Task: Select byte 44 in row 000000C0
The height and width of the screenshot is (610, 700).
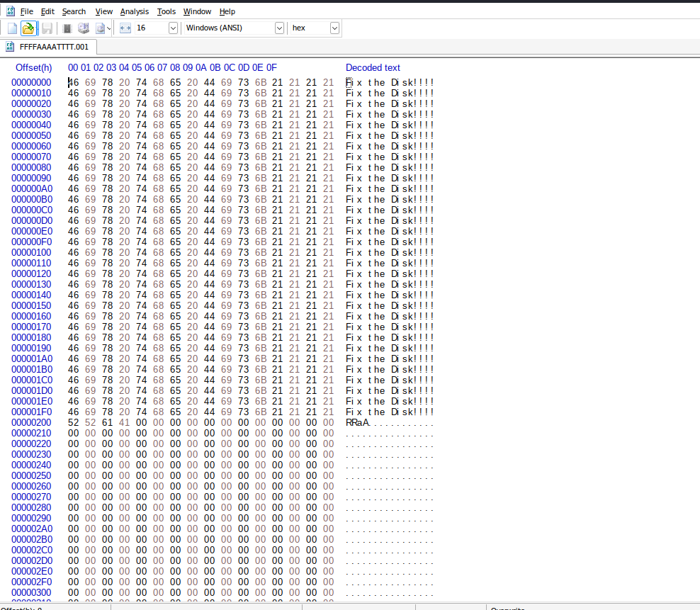Action: click(210, 210)
